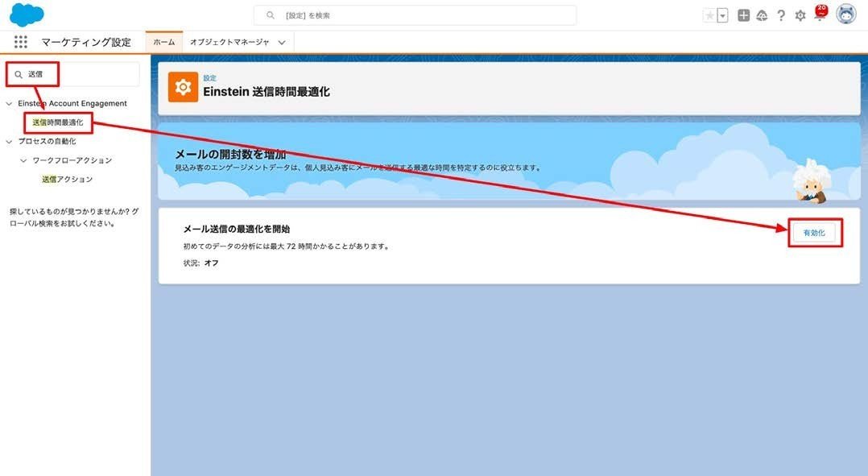
Task: Open the App Launcher dots grid
Action: (x=20, y=42)
